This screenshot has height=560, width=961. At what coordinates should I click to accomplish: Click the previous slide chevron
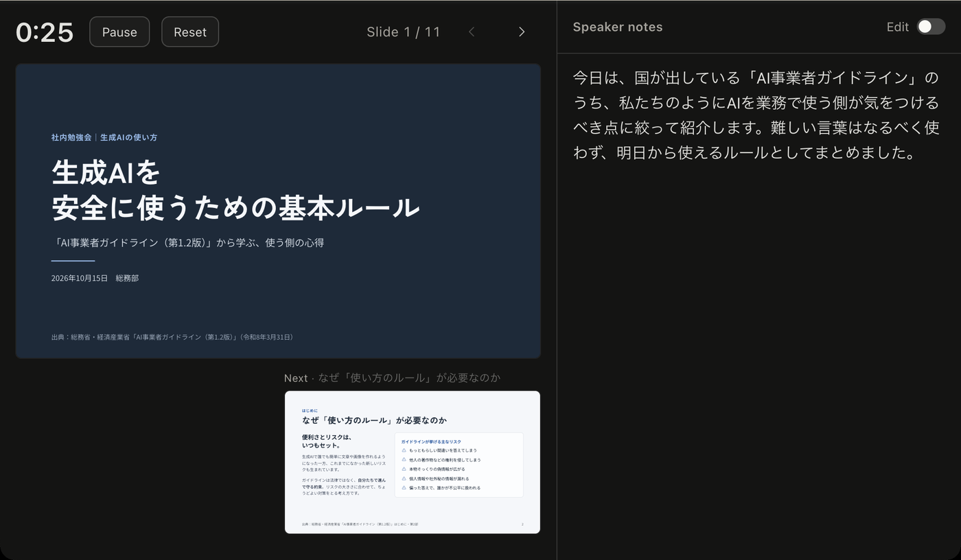pos(472,32)
